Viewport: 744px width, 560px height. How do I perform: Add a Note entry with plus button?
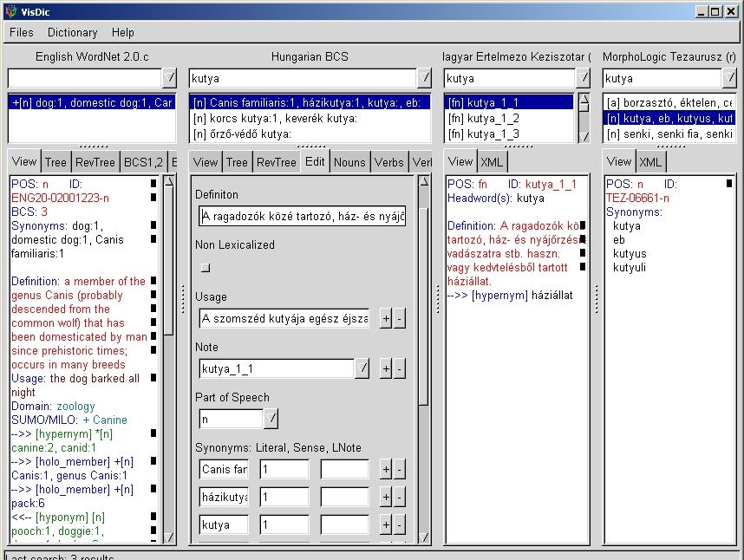pos(386,369)
